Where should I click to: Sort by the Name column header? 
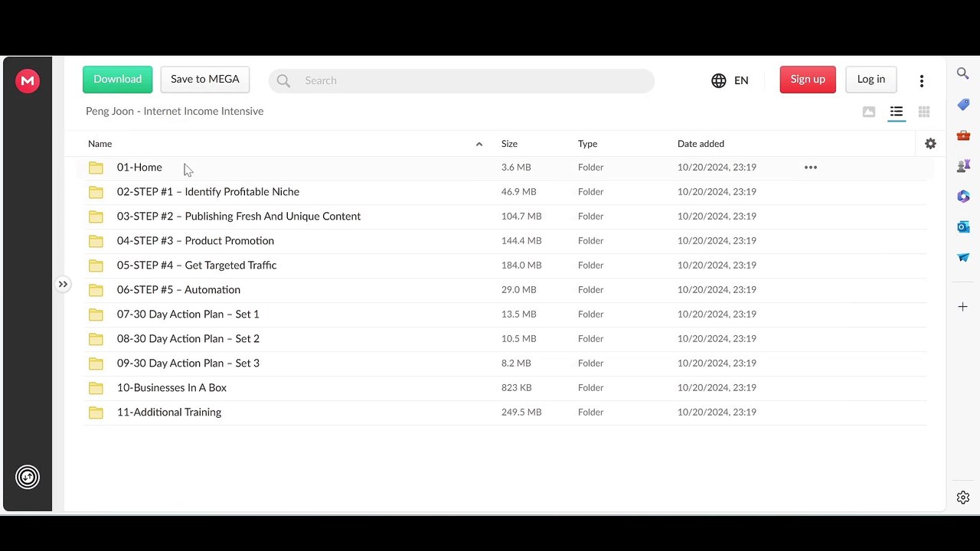(100, 144)
